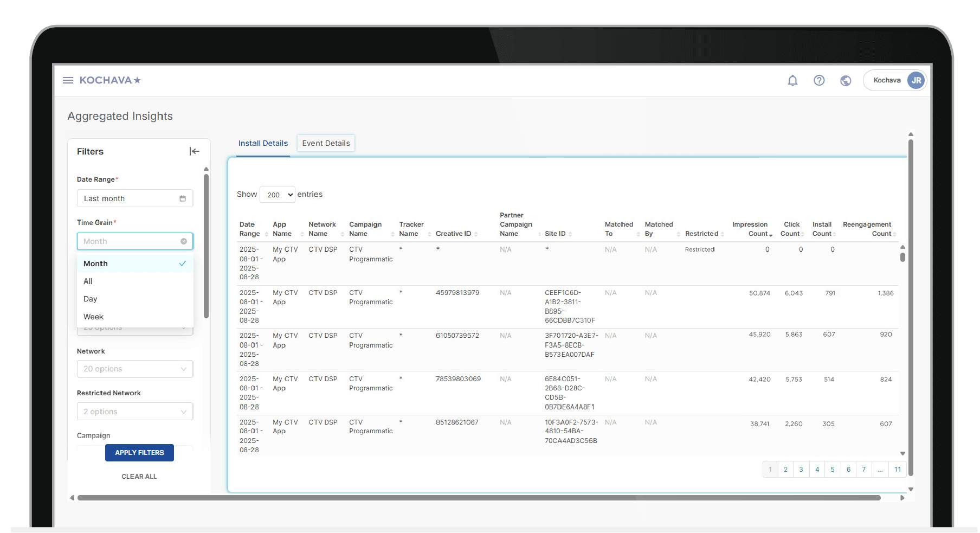Screen dimensions: 980x533
Task: Click the globe icon in header
Action: coord(846,80)
